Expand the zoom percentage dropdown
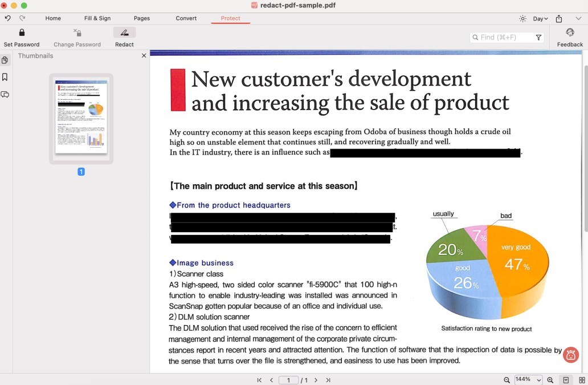The image size is (588, 385). point(538,380)
